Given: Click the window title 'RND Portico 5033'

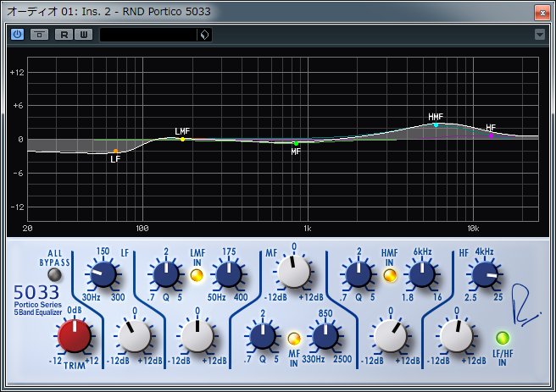Looking at the screenshot, I should pos(167,12).
